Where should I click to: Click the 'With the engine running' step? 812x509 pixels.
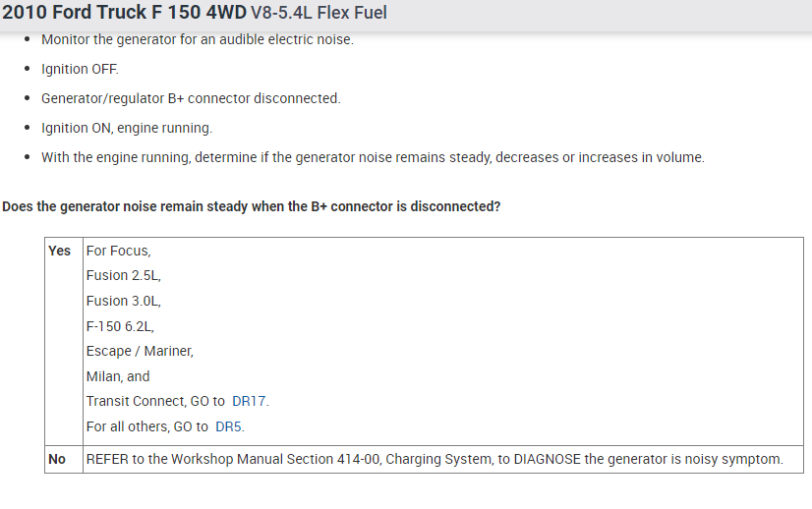click(x=373, y=157)
